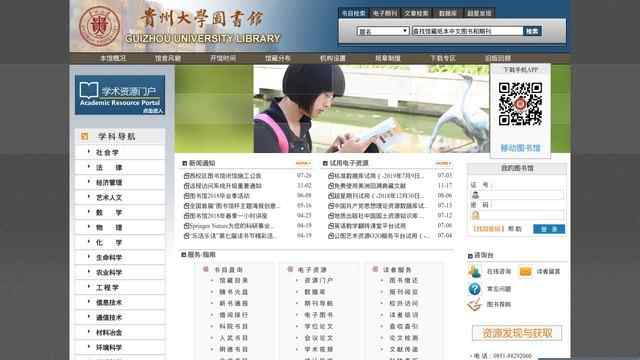This screenshot has height=360, width=640.
Task: Focus the password (密码) input field
Action: [522, 215]
